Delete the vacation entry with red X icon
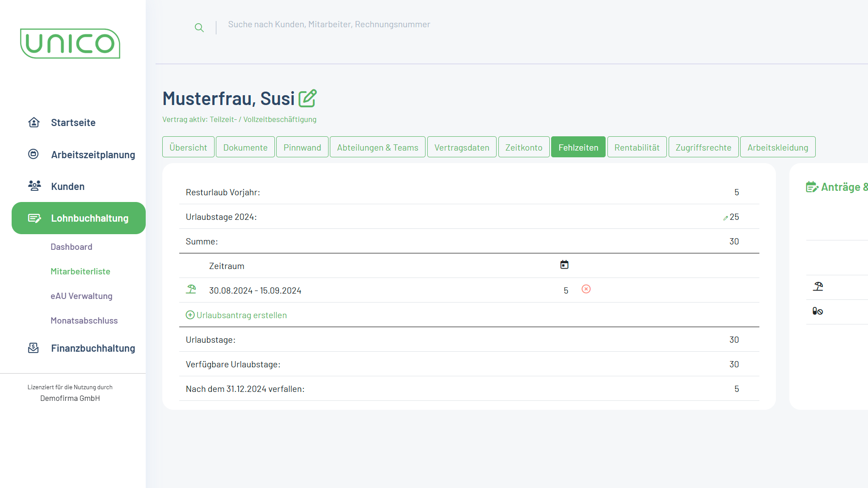 586,289
